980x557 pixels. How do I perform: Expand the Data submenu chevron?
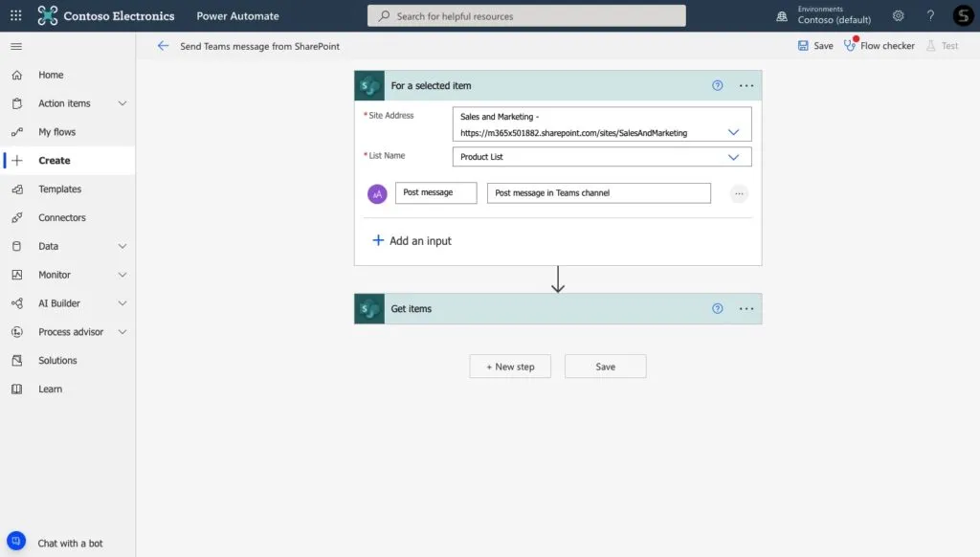click(122, 246)
